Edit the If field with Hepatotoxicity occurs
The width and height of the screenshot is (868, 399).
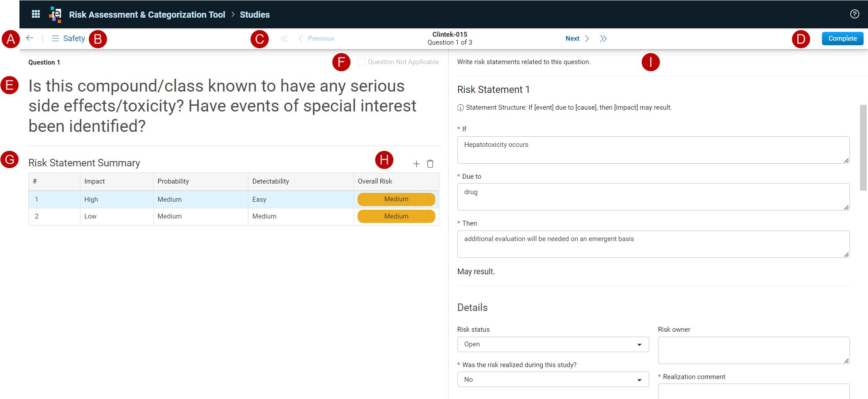[x=653, y=150]
